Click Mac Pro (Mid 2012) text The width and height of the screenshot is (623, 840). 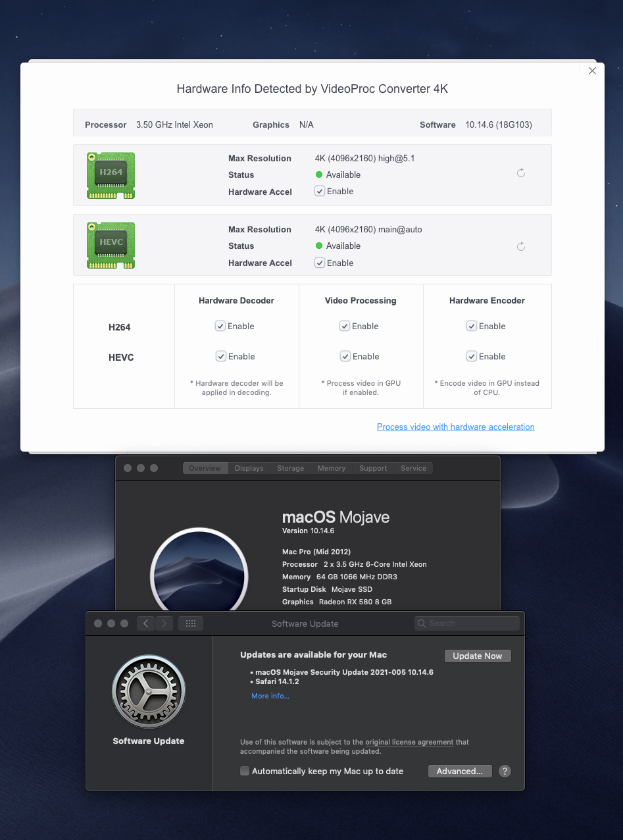[x=316, y=552]
